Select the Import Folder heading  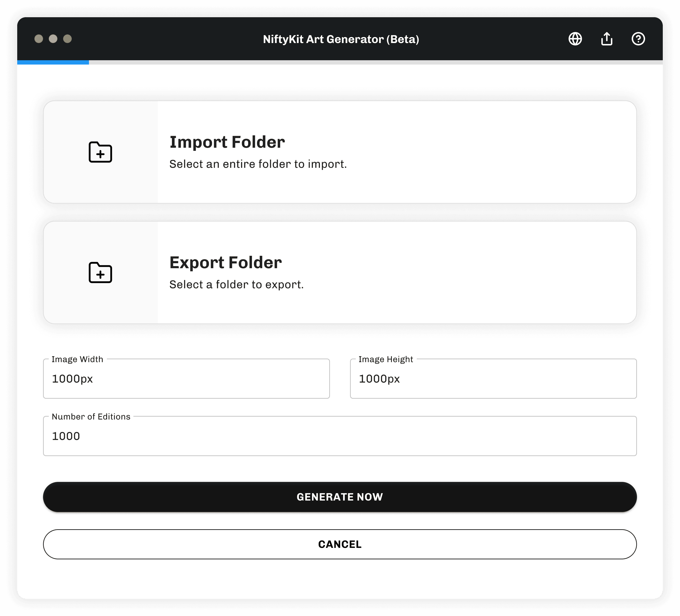[227, 142]
